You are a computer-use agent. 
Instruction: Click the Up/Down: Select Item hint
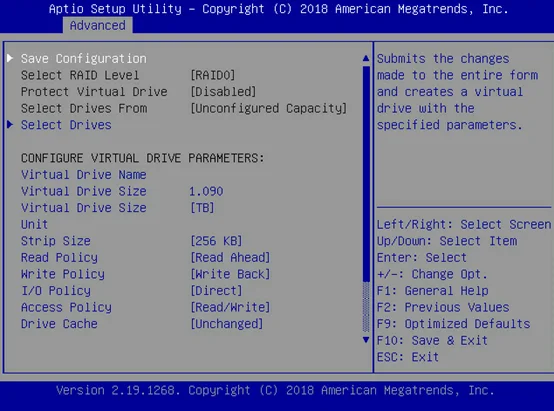447,241
